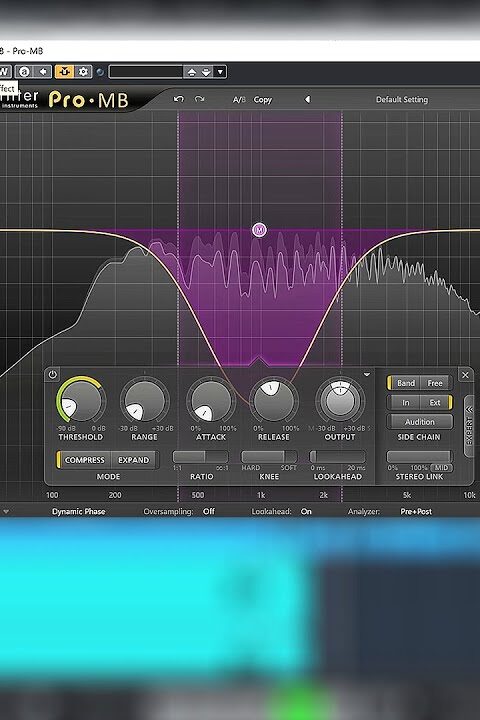Click the 200 frequency label
Screen dimensions: 480x720
coord(115,495)
